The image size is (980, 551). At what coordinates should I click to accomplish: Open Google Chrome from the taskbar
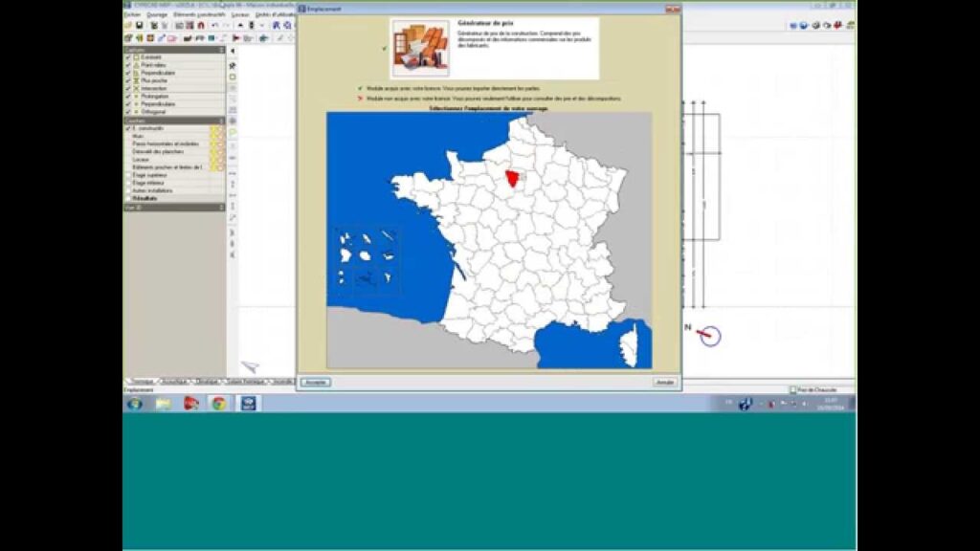coord(219,404)
